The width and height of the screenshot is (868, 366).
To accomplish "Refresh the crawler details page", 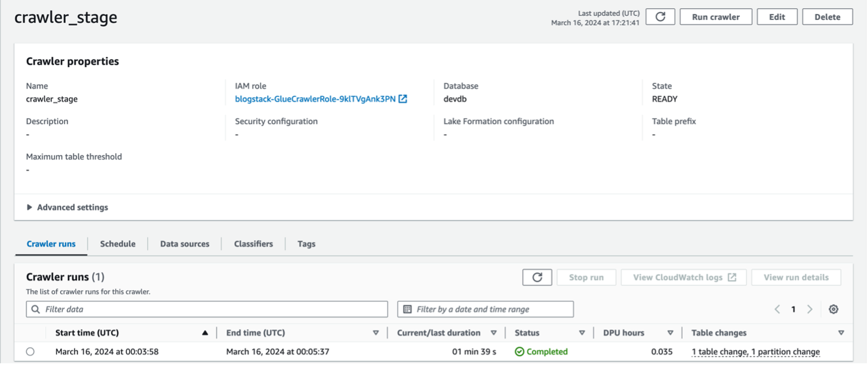I will (660, 16).
